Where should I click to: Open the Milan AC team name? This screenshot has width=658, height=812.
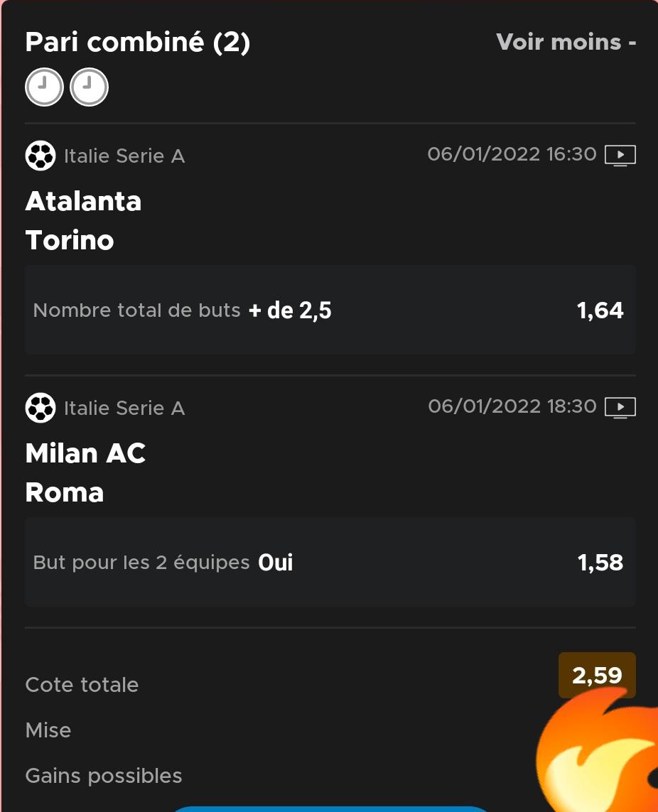click(x=85, y=453)
